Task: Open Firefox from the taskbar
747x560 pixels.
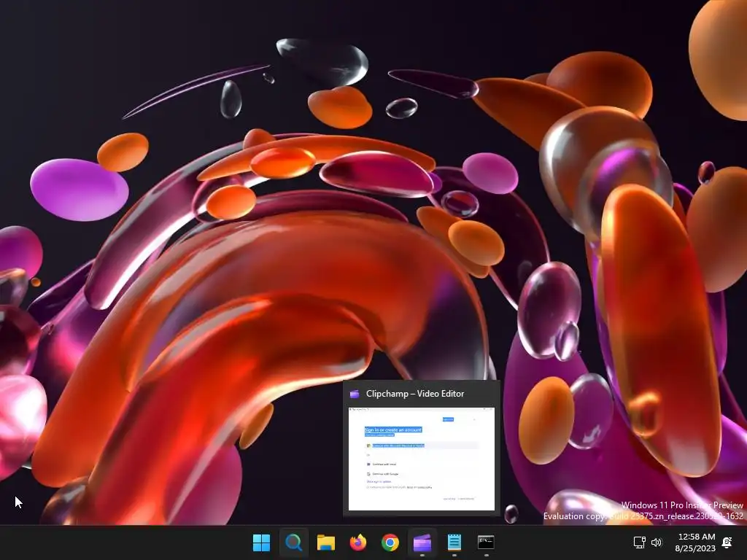Action: click(357, 542)
